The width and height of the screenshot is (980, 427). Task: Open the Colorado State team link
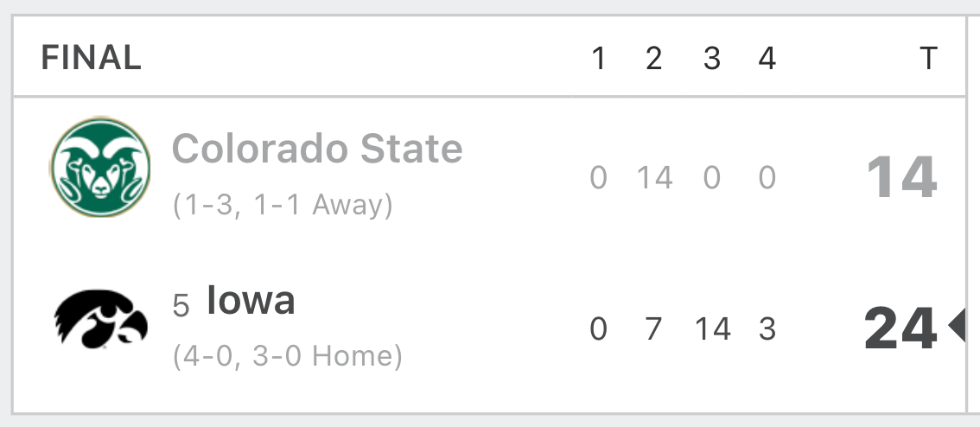[x=317, y=148]
